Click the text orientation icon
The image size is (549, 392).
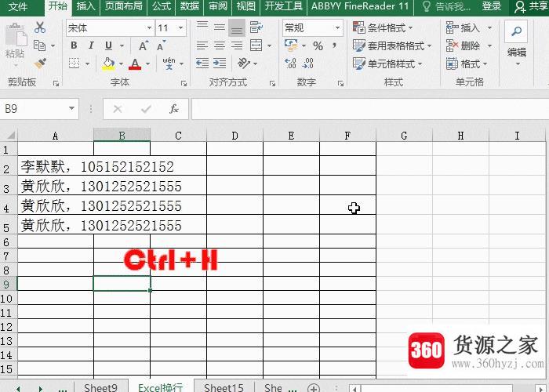tap(244, 64)
